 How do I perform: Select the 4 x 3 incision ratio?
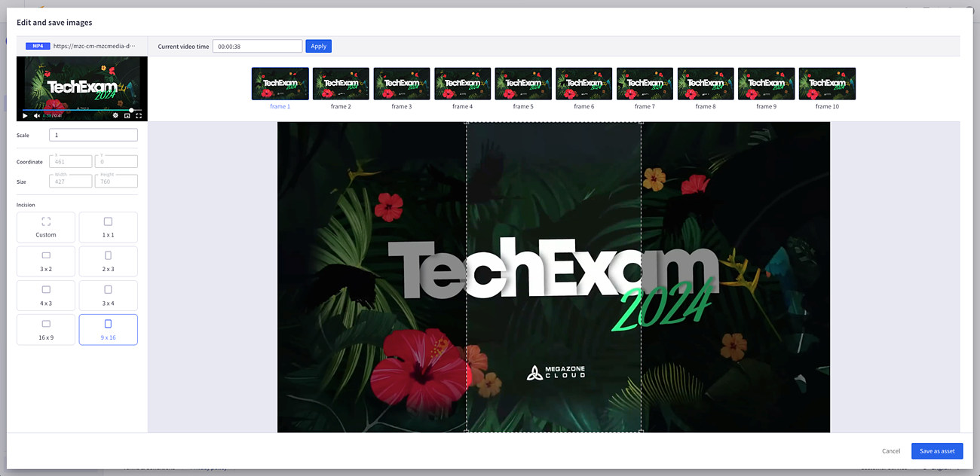coord(46,295)
